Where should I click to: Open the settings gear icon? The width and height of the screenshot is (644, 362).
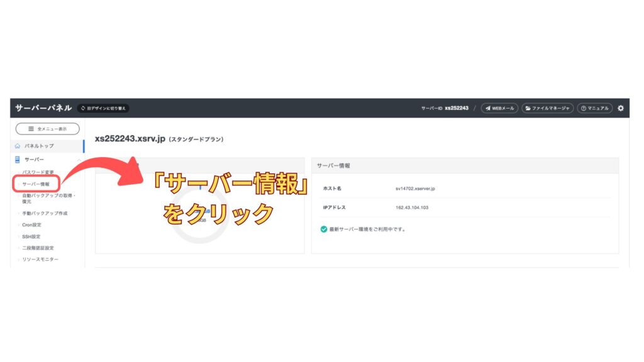[x=621, y=108]
